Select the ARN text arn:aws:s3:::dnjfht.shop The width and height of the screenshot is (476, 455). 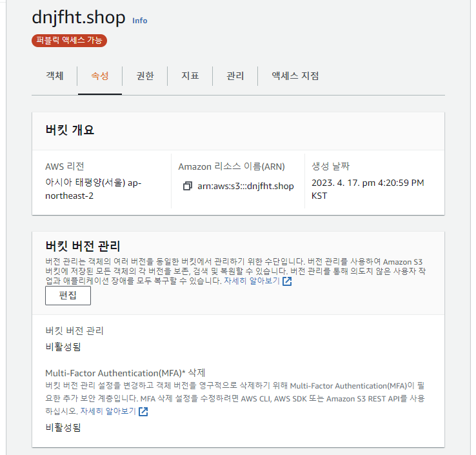(x=246, y=186)
